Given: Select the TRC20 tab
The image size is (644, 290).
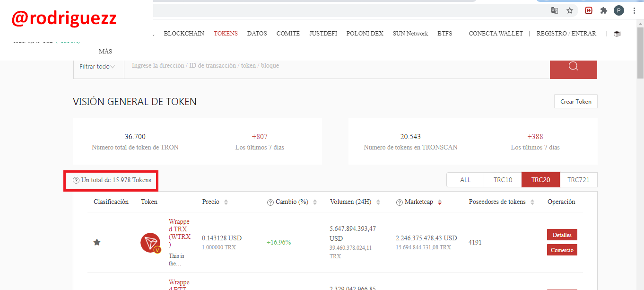Looking at the screenshot, I should pyautogui.click(x=540, y=180).
